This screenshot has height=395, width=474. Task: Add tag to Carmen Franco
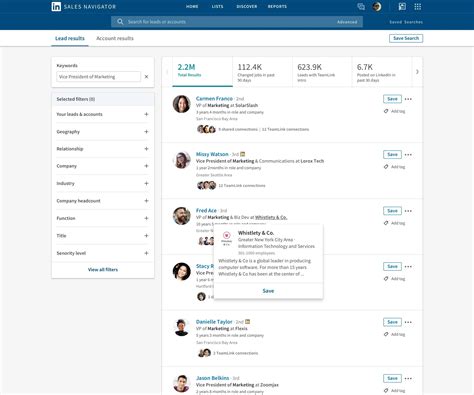394,111
